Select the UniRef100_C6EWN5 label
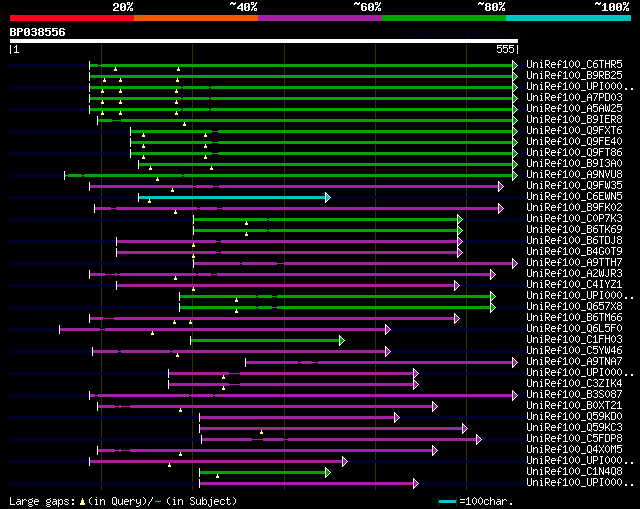The image size is (640, 509). (x=574, y=197)
